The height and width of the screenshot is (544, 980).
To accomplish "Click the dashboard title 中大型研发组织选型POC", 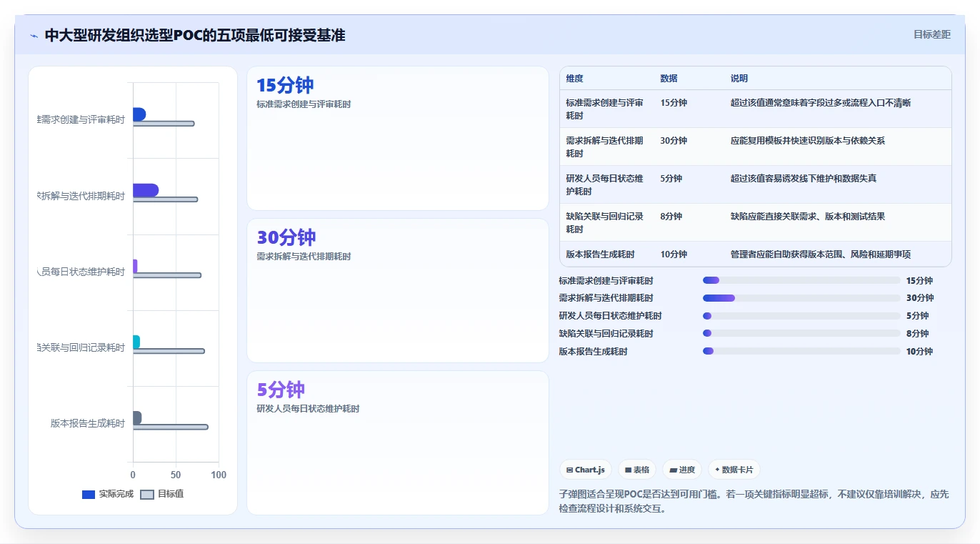I will click(x=195, y=35).
